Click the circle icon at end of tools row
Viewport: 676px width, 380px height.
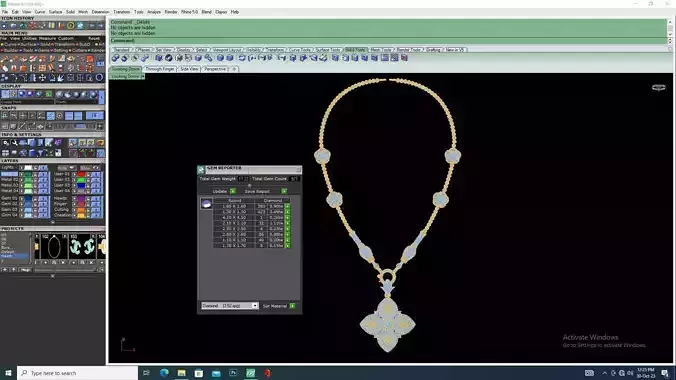point(99,78)
